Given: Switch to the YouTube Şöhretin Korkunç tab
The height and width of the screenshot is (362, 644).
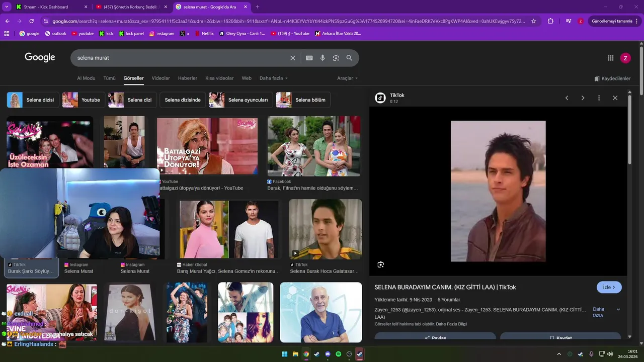Looking at the screenshot, I should coord(132,7).
